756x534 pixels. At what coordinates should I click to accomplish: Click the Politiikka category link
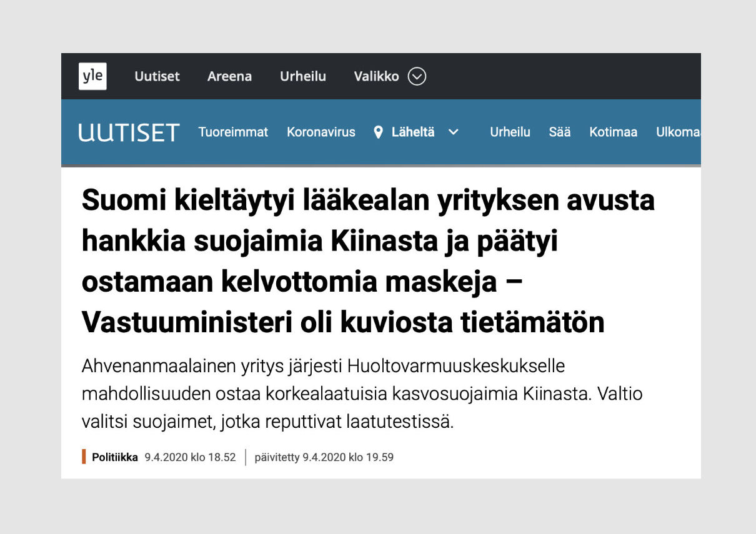[x=115, y=457]
